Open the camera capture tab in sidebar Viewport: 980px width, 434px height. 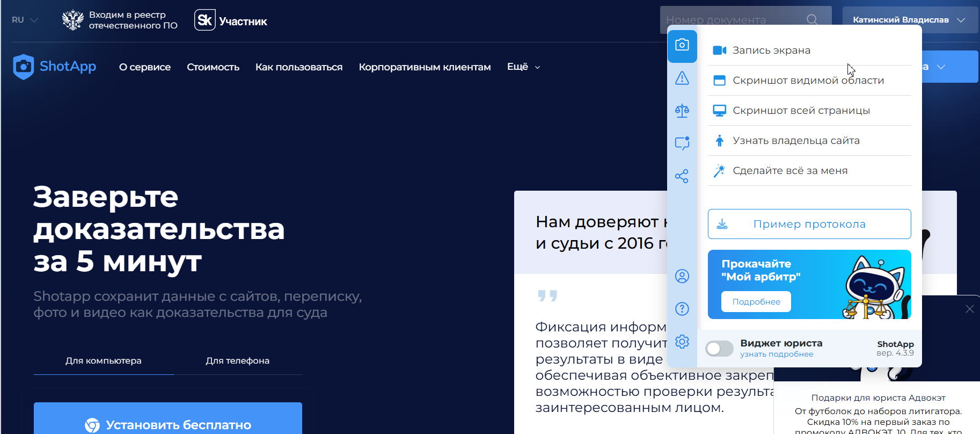682,46
